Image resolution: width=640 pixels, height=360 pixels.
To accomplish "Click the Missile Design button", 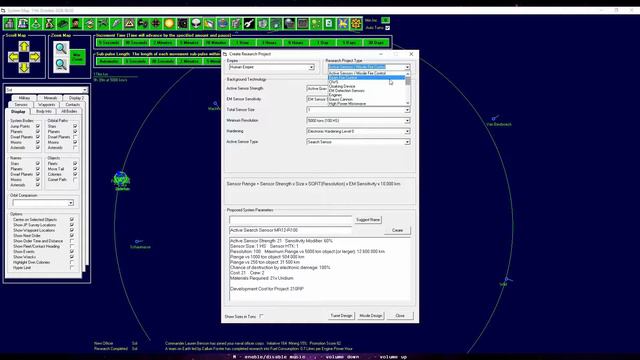I will pos(371,316).
